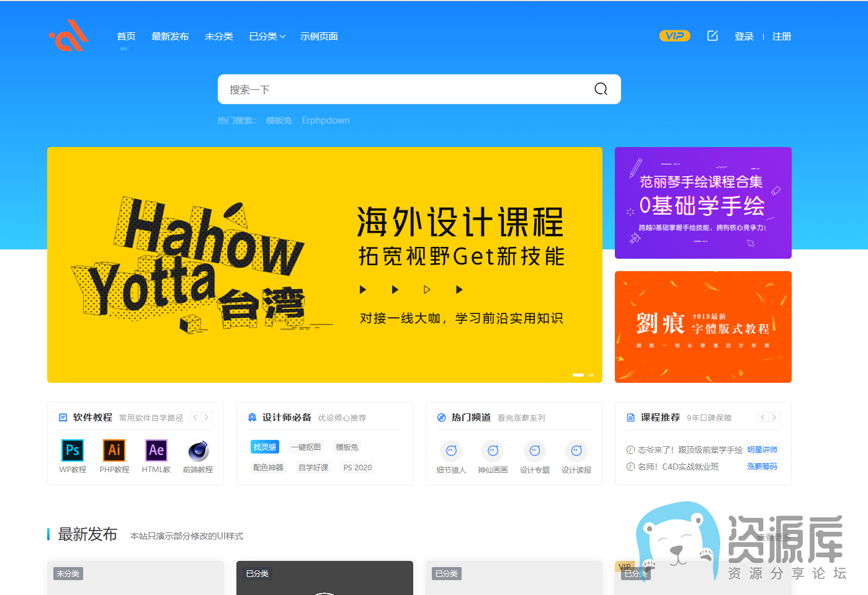
Task: Open the 刘痕 字体版式教程 orange banner
Action: 703,327
